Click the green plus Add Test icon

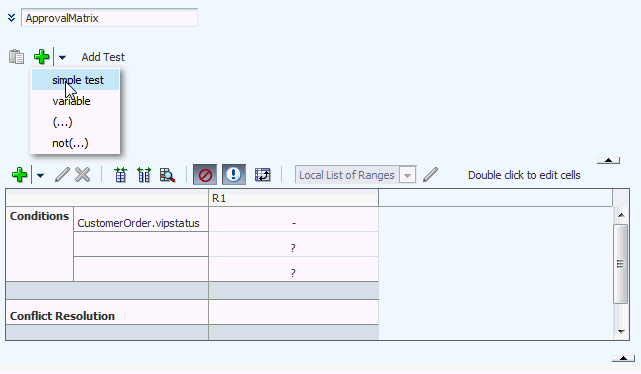[x=41, y=57]
